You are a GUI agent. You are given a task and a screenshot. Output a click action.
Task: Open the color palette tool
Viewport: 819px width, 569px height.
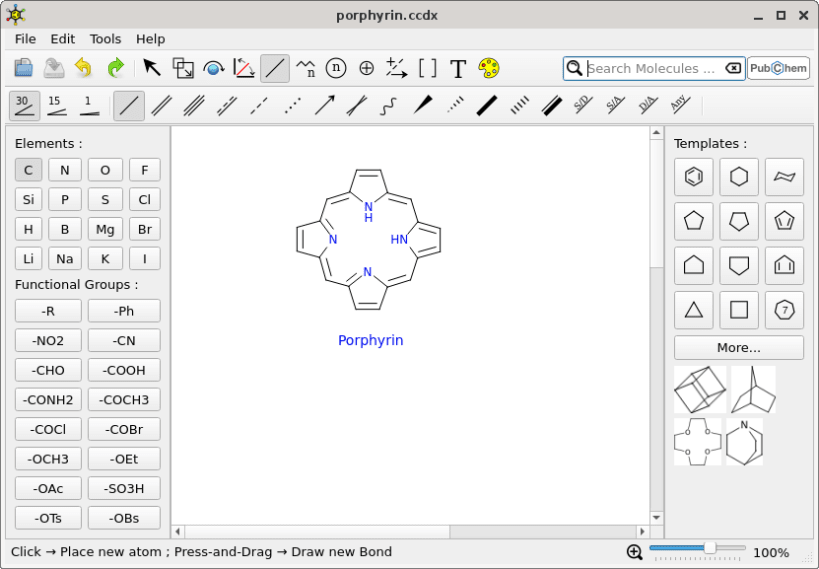[x=488, y=68]
